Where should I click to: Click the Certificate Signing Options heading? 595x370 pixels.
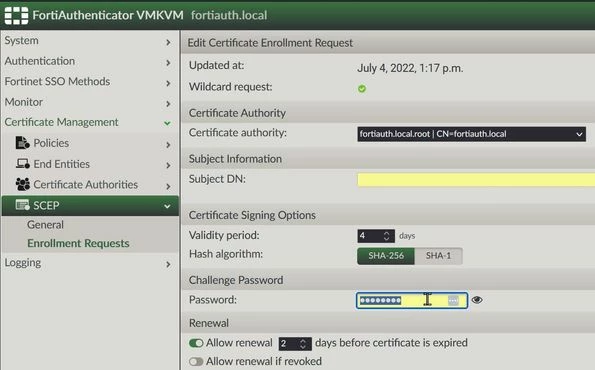pos(252,215)
